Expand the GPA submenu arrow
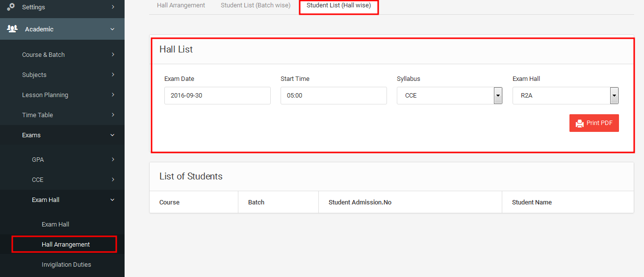Viewport: 644px width, 277px height. coord(113,159)
